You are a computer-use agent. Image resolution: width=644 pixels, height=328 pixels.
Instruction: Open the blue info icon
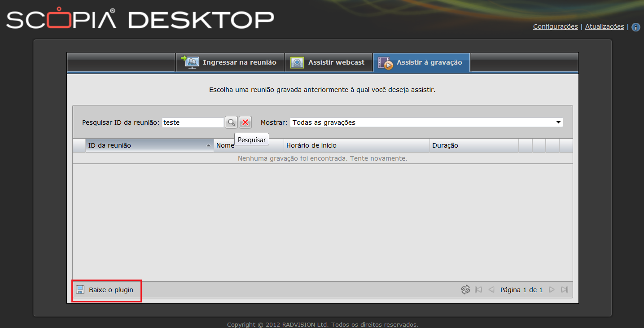click(x=635, y=27)
